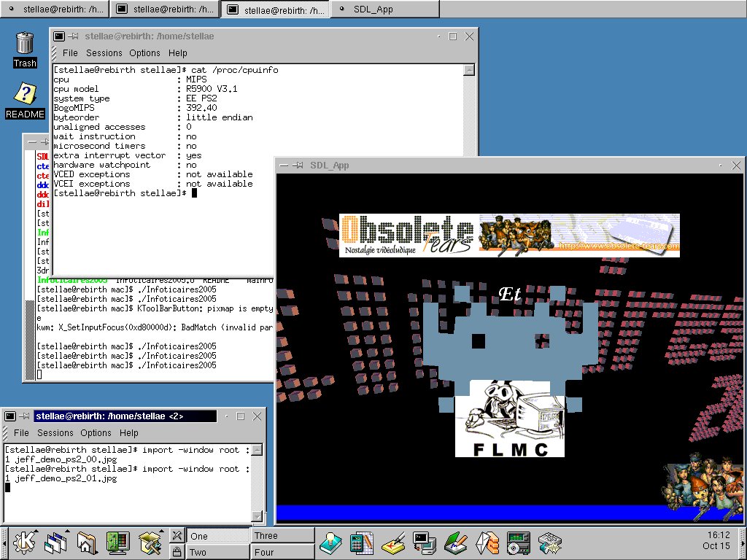Open Help menu in the cpuinfo terminal
This screenshot has width=747, height=560.
click(x=178, y=52)
